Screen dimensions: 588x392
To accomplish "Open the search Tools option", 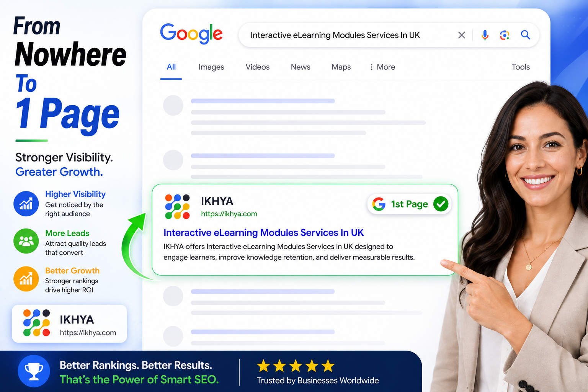I will [521, 67].
